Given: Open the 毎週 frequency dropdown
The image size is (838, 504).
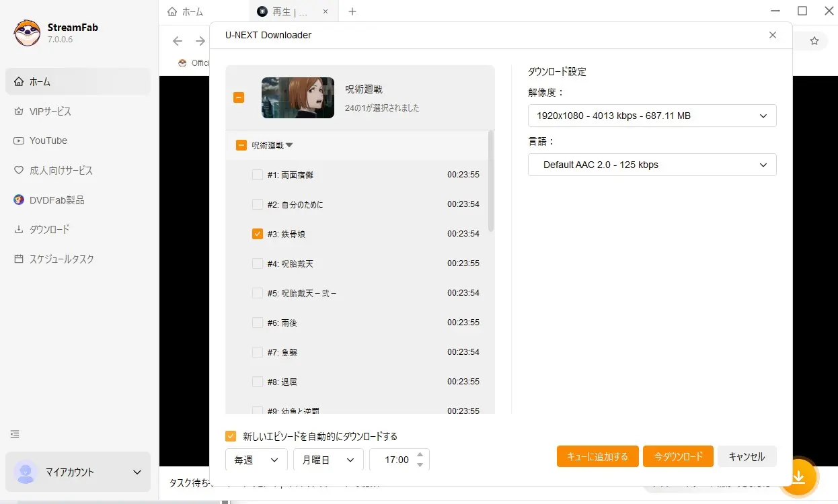Looking at the screenshot, I should pos(256,460).
